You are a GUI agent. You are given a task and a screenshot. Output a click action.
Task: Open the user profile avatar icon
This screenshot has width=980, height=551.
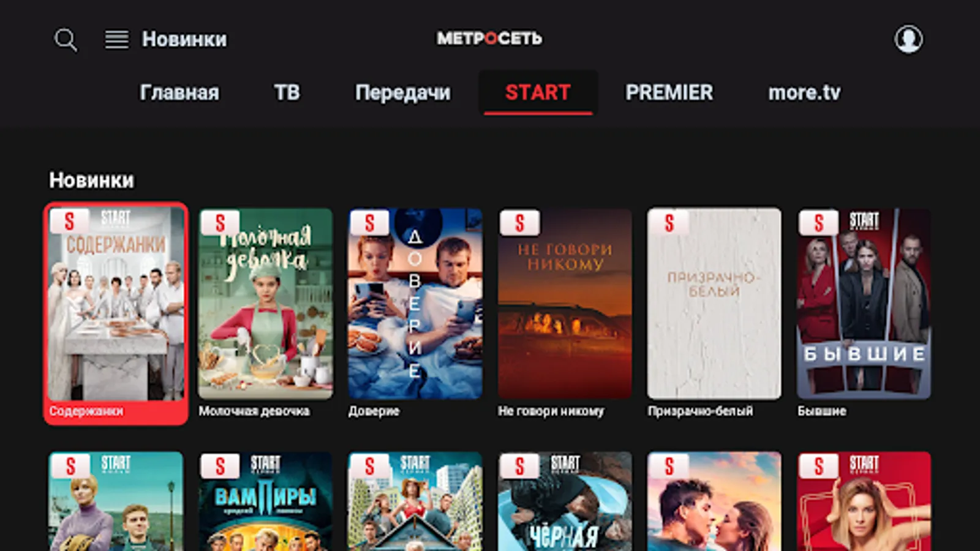[x=908, y=39]
